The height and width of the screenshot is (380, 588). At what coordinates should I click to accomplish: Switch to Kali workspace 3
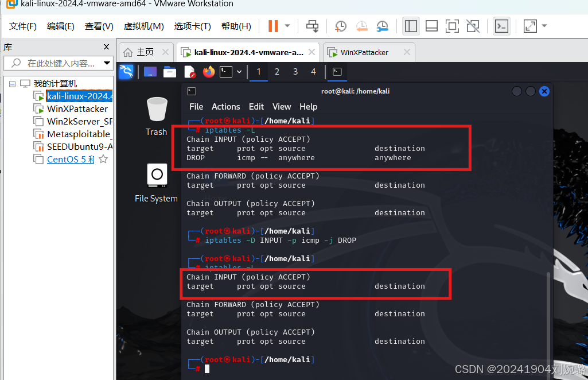click(295, 72)
